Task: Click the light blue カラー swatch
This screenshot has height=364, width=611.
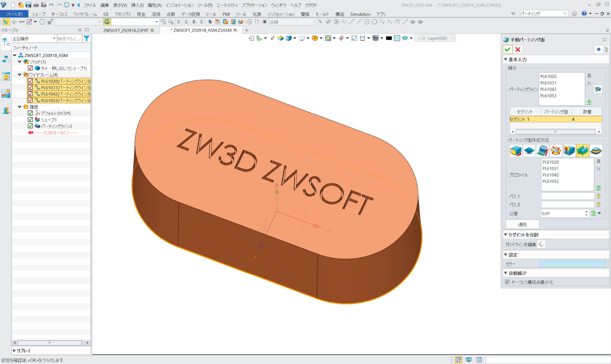Action: pyautogui.click(x=572, y=264)
